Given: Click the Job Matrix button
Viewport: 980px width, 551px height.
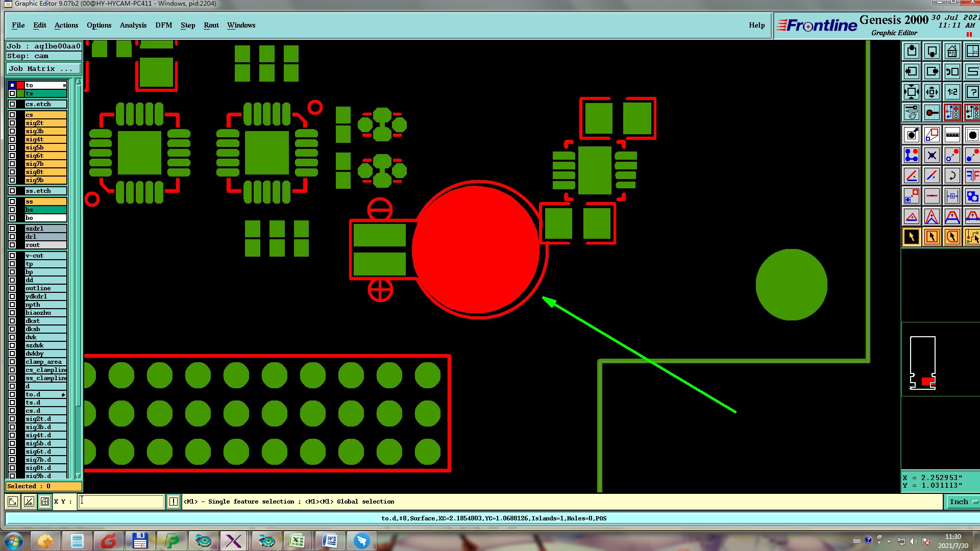Looking at the screenshot, I should [x=43, y=68].
